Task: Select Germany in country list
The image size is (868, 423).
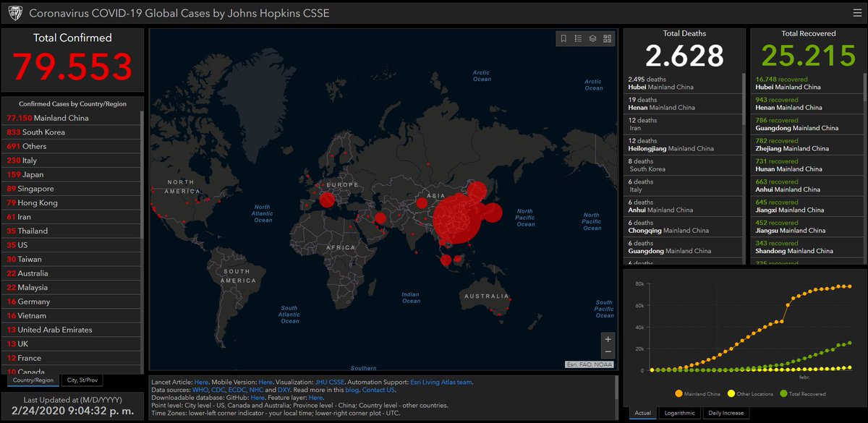Action: pyautogui.click(x=72, y=302)
